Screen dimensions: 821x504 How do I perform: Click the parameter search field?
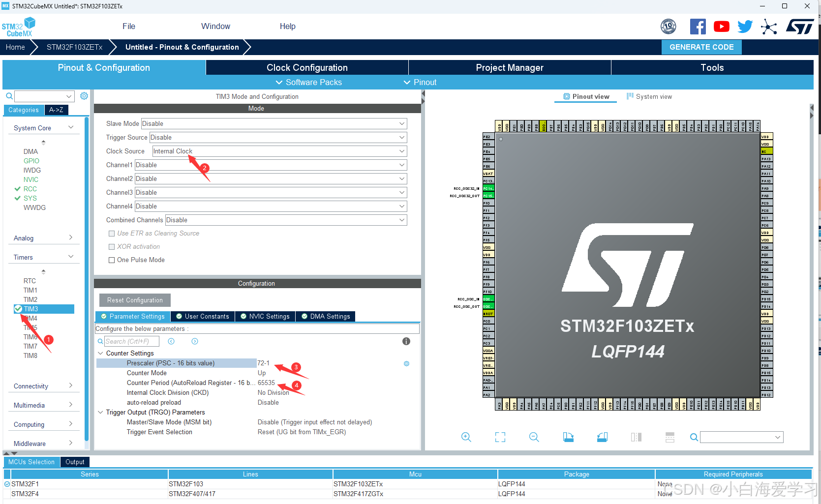pos(131,341)
